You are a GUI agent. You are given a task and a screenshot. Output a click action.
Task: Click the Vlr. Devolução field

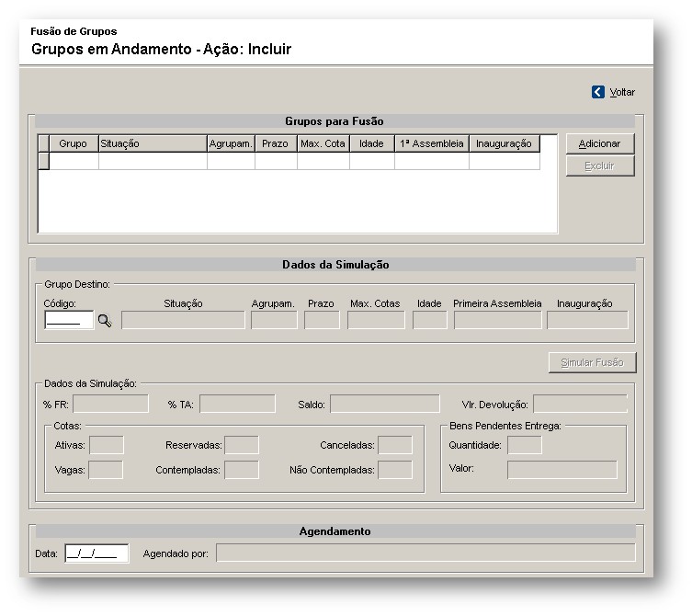580,404
